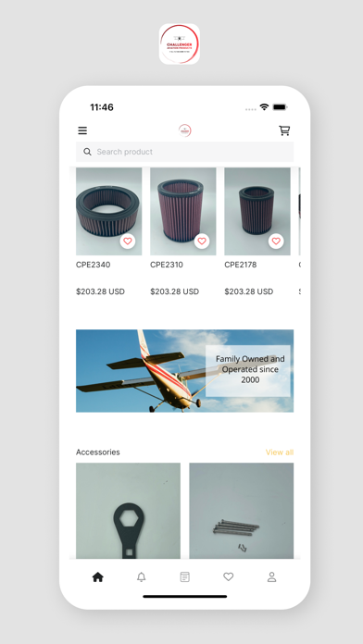The height and width of the screenshot is (644, 363).
Task: Open the profile account tab
Action: (271, 577)
